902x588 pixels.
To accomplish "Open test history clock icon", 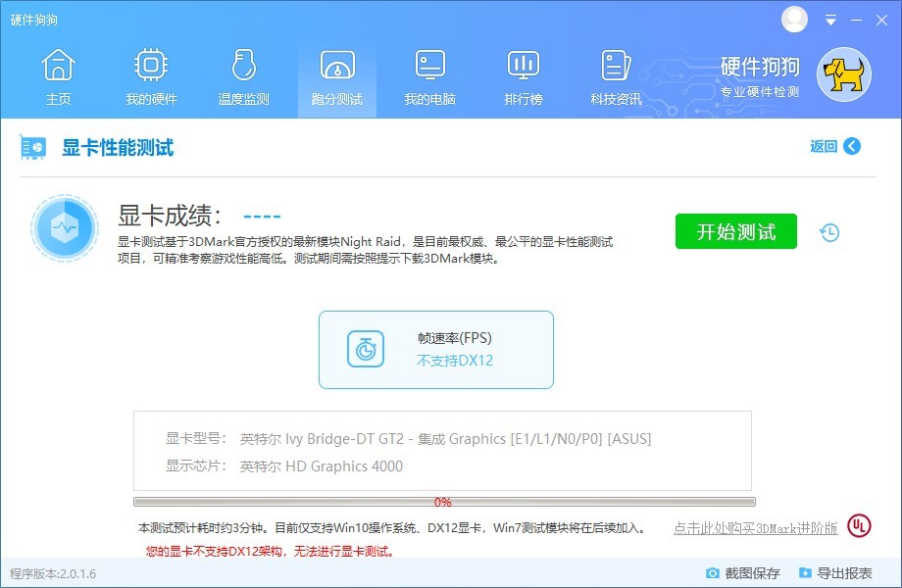I will click(x=829, y=232).
